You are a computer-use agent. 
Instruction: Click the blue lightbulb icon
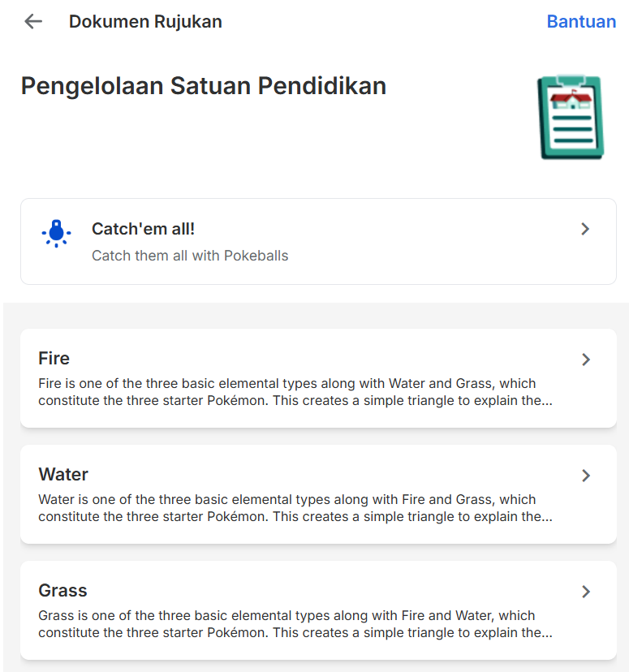point(56,234)
